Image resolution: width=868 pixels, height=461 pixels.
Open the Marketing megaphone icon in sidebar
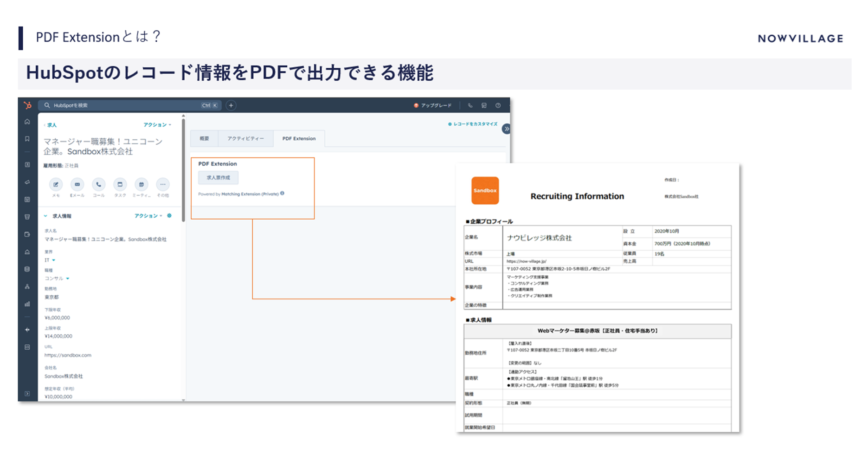(27, 182)
